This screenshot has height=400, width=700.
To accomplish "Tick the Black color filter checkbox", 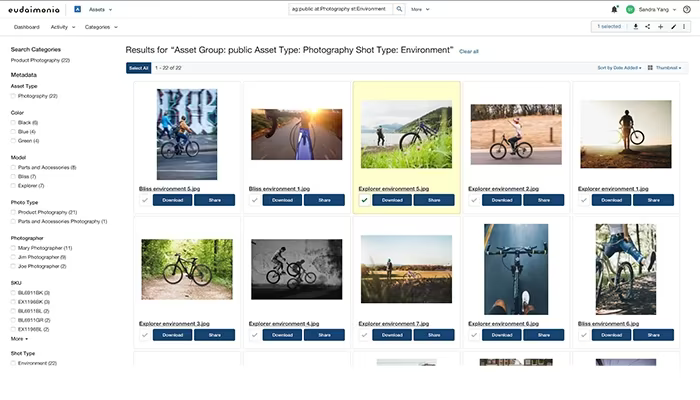I will pyautogui.click(x=13, y=122).
